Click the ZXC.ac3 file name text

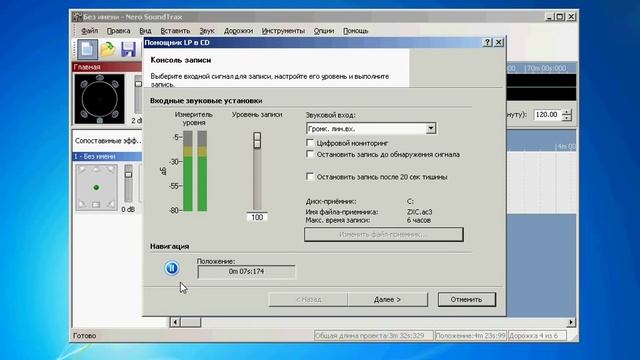coord(420,212)
